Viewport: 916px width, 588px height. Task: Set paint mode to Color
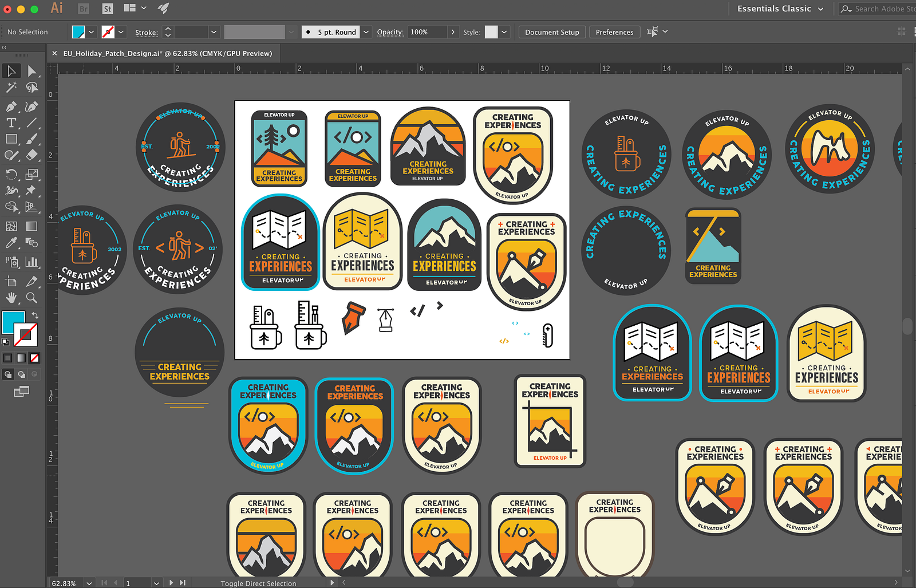pyautogui.click(x=8, y=358)
